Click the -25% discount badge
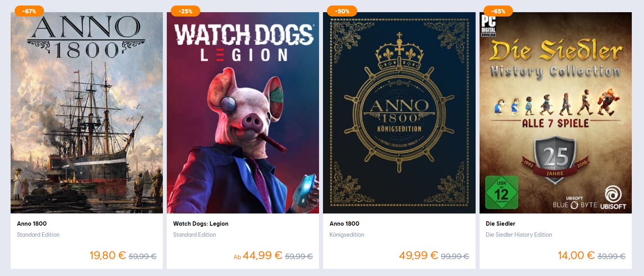The image size is (644, 276). click(x=185, y=11)
